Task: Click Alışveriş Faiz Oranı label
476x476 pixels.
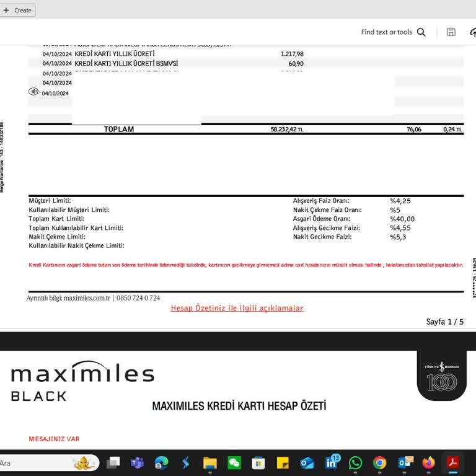Action: point(321,201)
